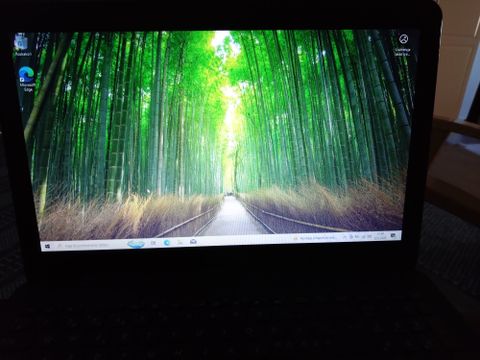The height and width of the screenshot is (360, 480).
Task: Click the second system tray status icon
Action: point(357,237)
